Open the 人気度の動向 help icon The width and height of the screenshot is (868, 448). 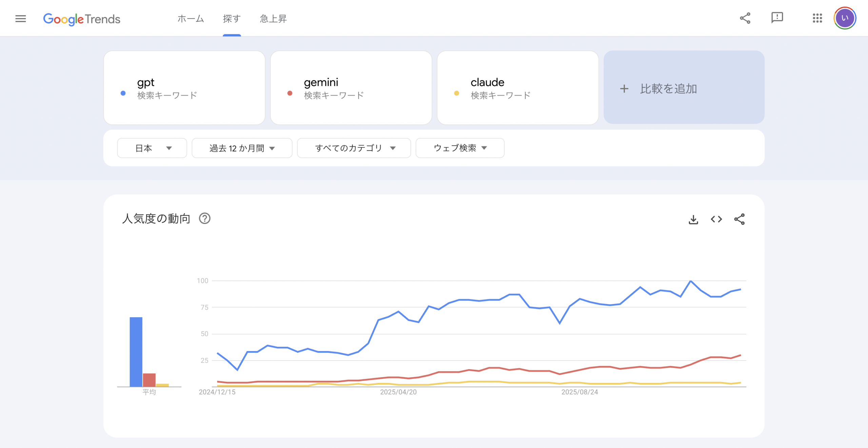click(x=204, y=219)
